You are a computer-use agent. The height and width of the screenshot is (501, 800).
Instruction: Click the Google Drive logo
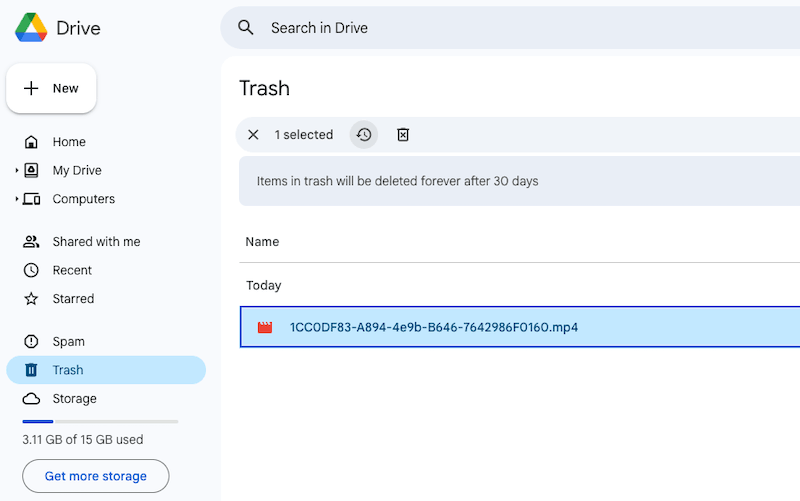coord(31,28)
